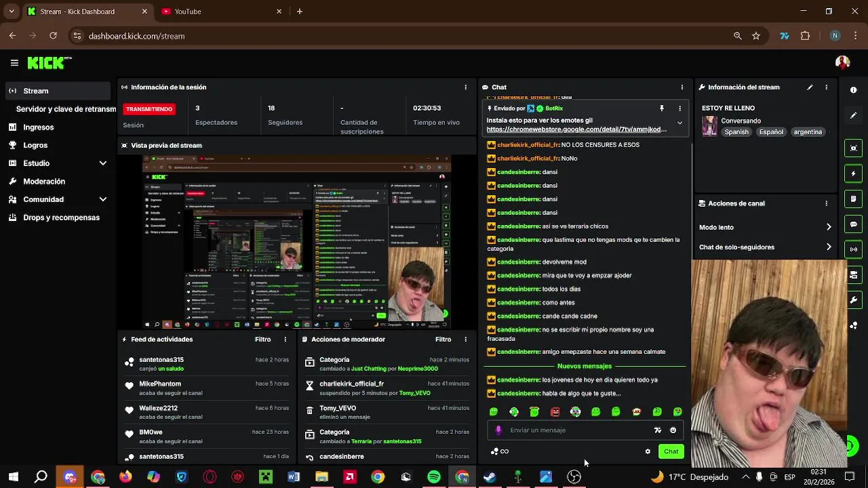This screenshot has width=868, height=488.
Task: Pick the red angry emote
Action: point(555,411)
